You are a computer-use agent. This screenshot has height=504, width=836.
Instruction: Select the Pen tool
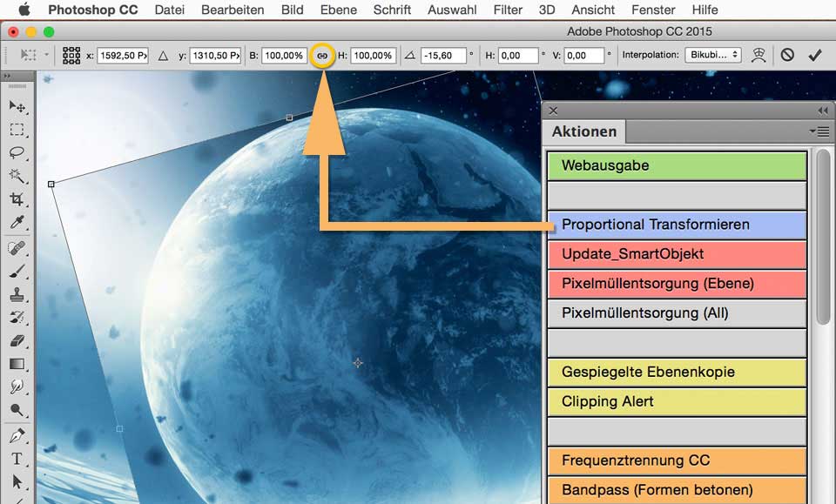pos(17,436)
